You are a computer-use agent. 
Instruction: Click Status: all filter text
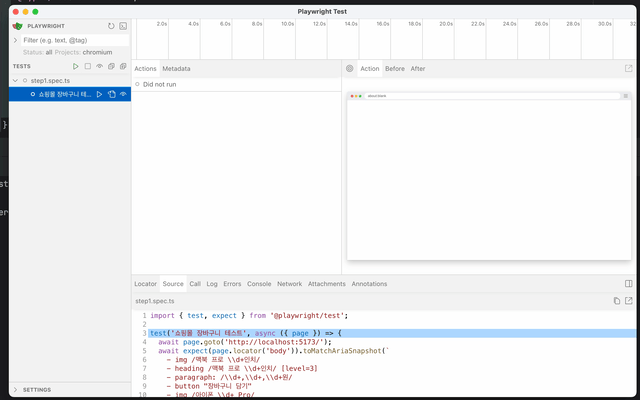click(38, 52)
